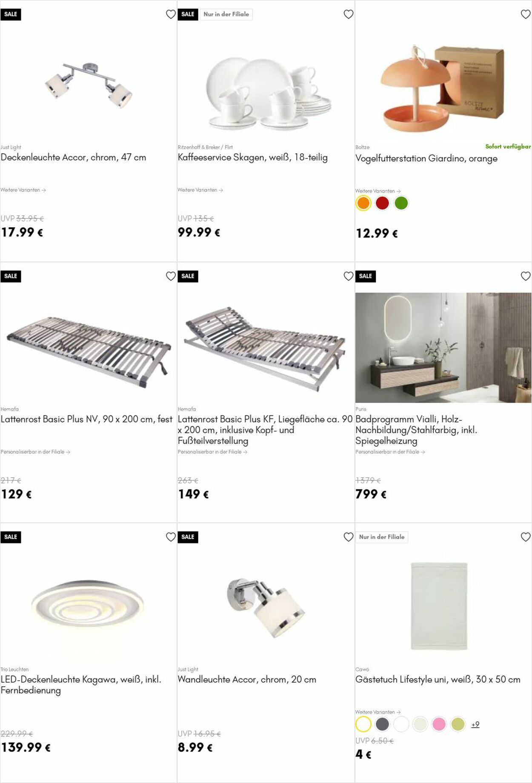The image size is (532, 783).
Task: Favorite the LED-Deckenleuchte Kagawa heart icon
Action: coord(171,537)
